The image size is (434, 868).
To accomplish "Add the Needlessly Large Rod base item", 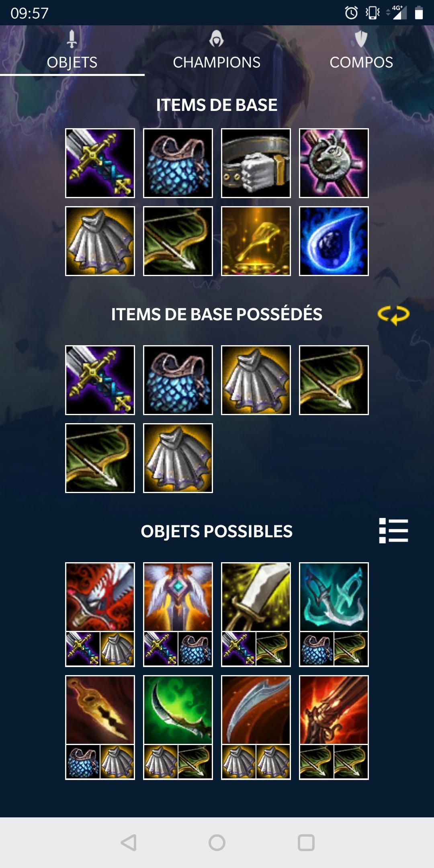I will click(334, 163).
